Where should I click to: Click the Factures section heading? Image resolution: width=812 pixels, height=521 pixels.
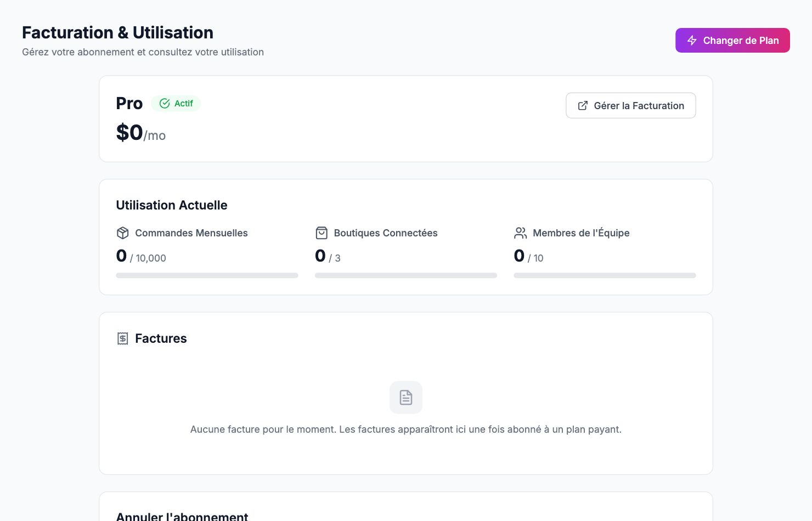coord(161,338)
